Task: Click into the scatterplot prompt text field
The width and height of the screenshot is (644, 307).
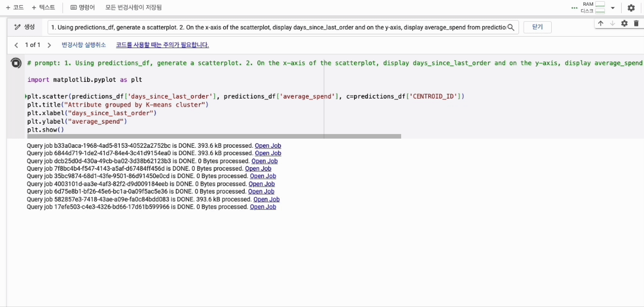Action: pyautogui.click(x=278, y=27)
